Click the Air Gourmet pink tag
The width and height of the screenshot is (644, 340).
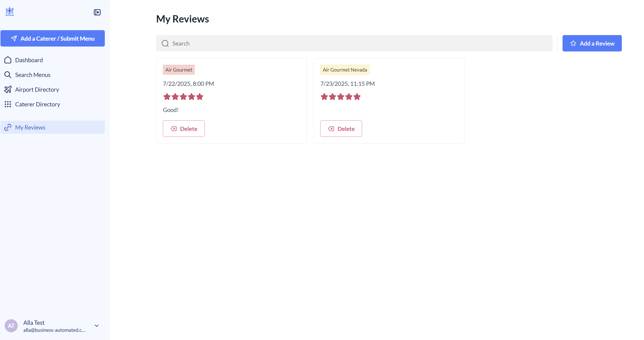pyautogui.click(x=179, y=70)
